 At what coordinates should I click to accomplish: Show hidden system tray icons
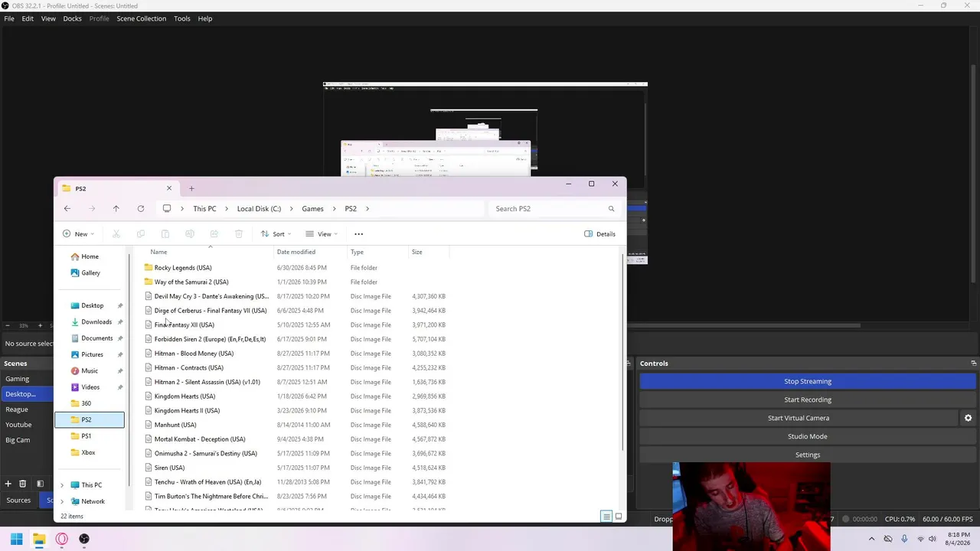click(x=871, y=539)
